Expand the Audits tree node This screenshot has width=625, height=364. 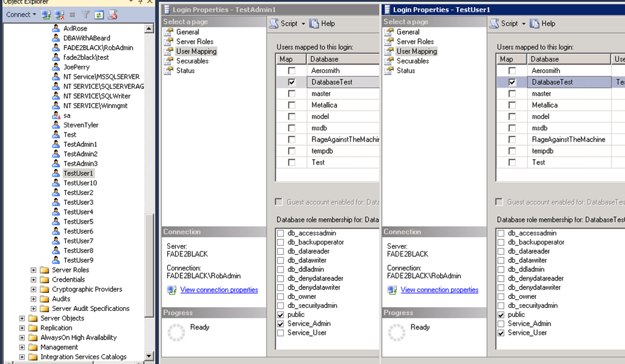pos(34,299)
